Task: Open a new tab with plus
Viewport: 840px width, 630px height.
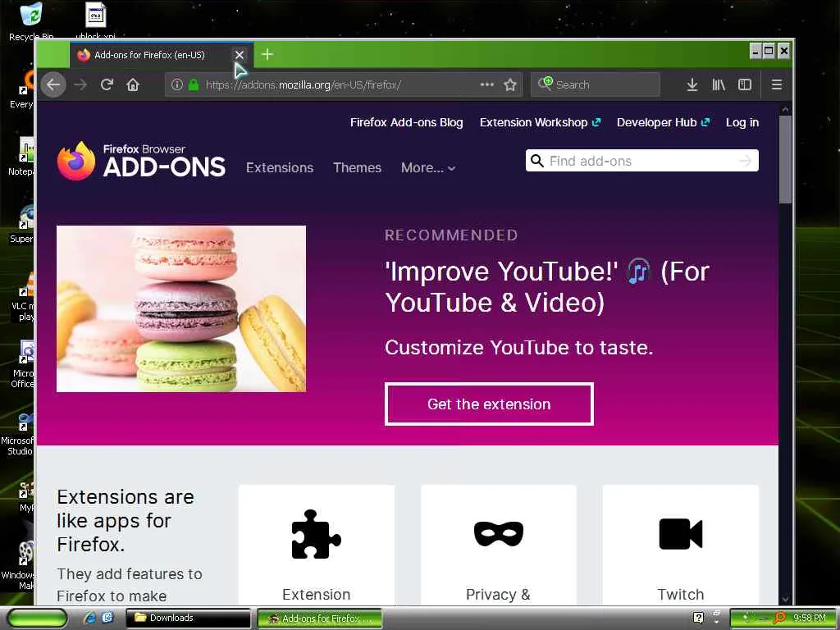Action: pos(267,55)
